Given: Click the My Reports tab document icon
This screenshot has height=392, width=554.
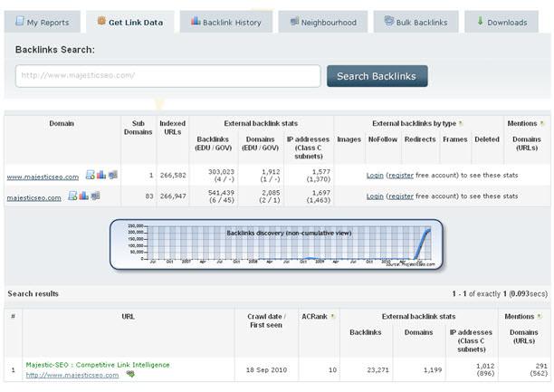Looking at the screenshot, I should (19, 21).
